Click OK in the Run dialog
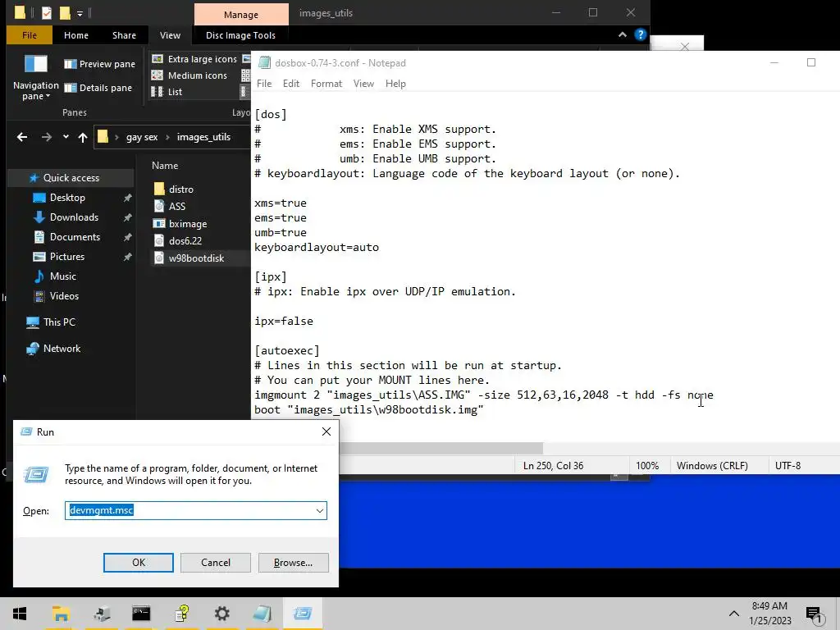840x630 pixels. click(138, 563)
